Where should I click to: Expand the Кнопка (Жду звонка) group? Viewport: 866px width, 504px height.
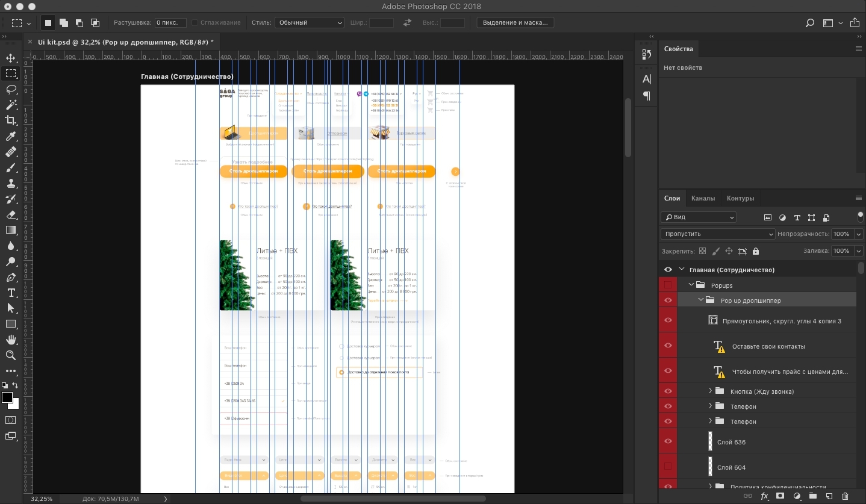coord(711,391)
